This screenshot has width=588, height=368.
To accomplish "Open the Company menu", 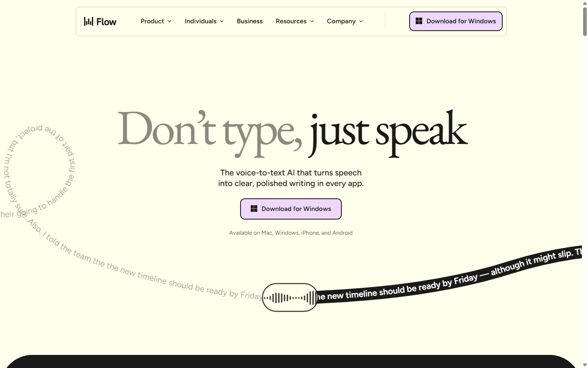I will point(345,21).
